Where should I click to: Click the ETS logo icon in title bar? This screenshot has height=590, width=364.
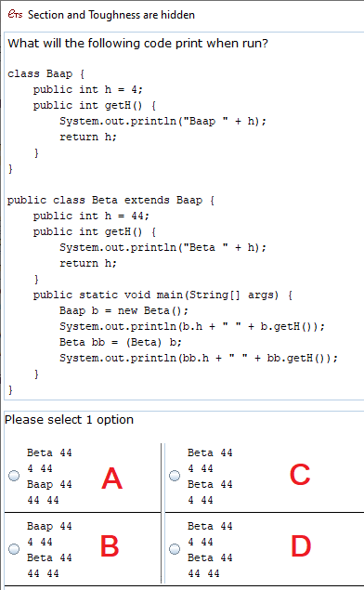[x=15, y=14]
